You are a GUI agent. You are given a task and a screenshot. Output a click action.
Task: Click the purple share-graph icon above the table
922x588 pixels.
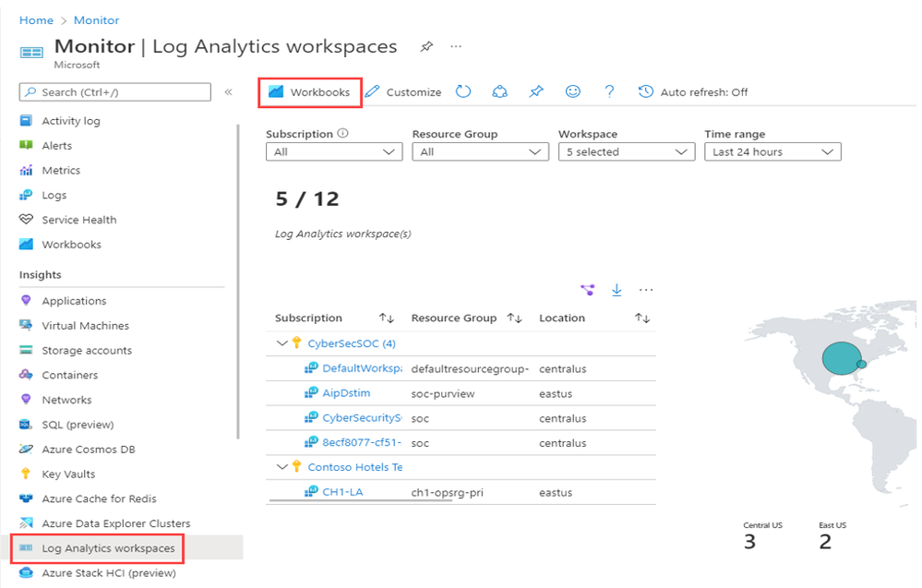(587, 290)
